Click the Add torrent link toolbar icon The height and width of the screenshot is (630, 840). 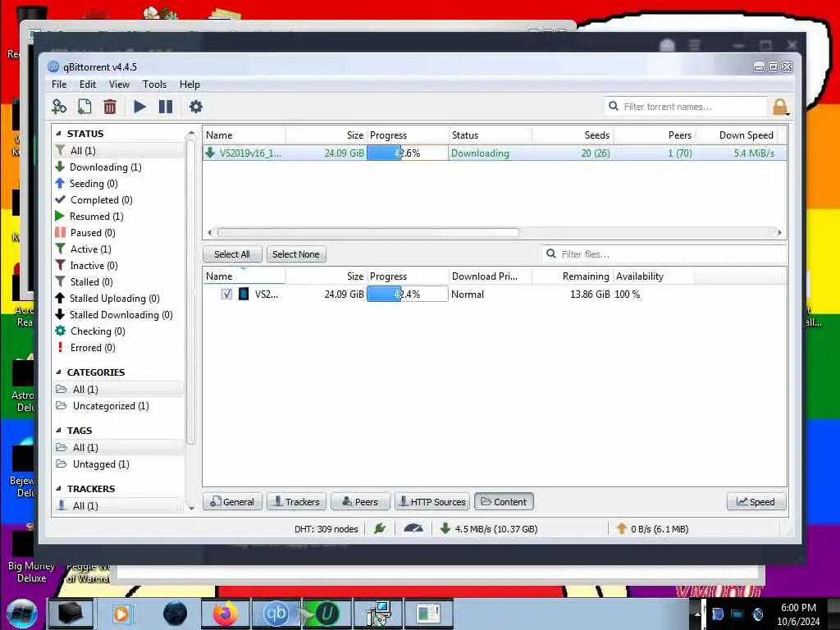(x=59, y=107)
